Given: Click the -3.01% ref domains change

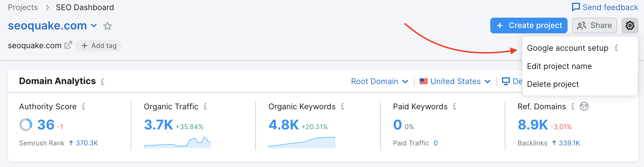Looking at the screenshot, I should coord(561,127).
